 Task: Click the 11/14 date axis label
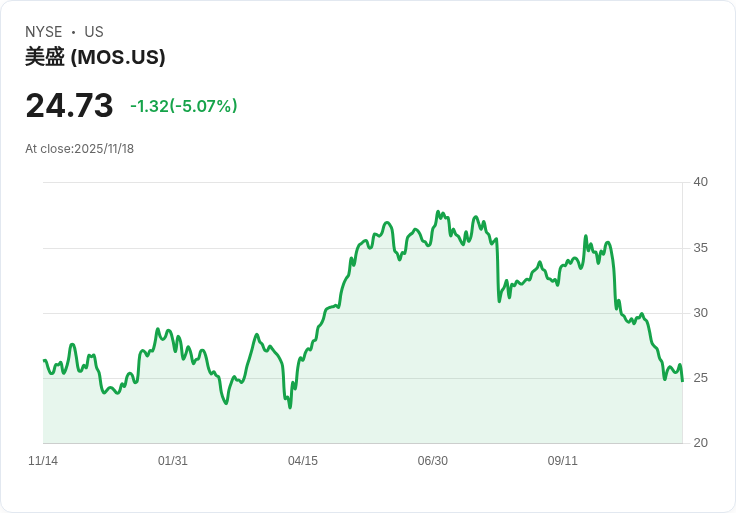(43, 461)
